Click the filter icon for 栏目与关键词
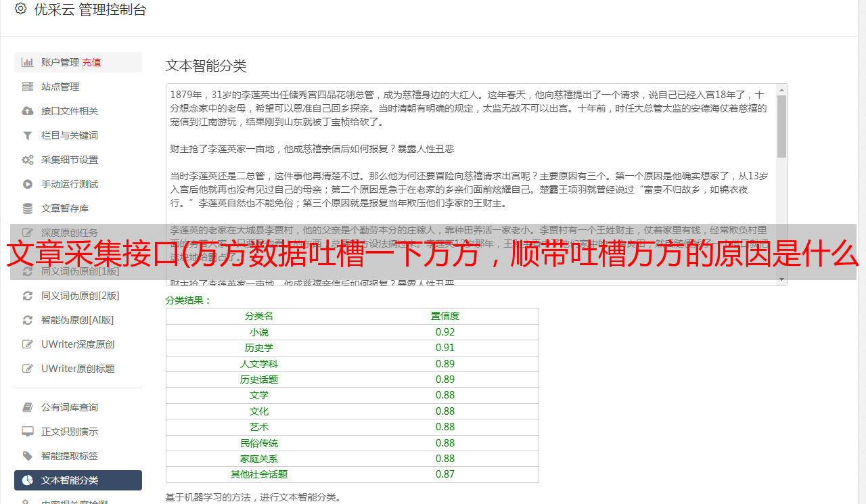 click(x=28, y=135)
